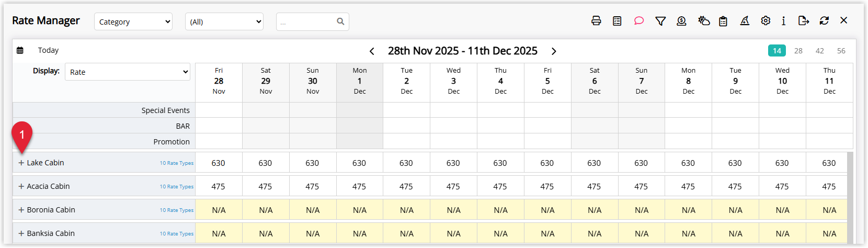Click the date range title text
The height and width of the screenshot is (248, 868).
tap(463, 51)
